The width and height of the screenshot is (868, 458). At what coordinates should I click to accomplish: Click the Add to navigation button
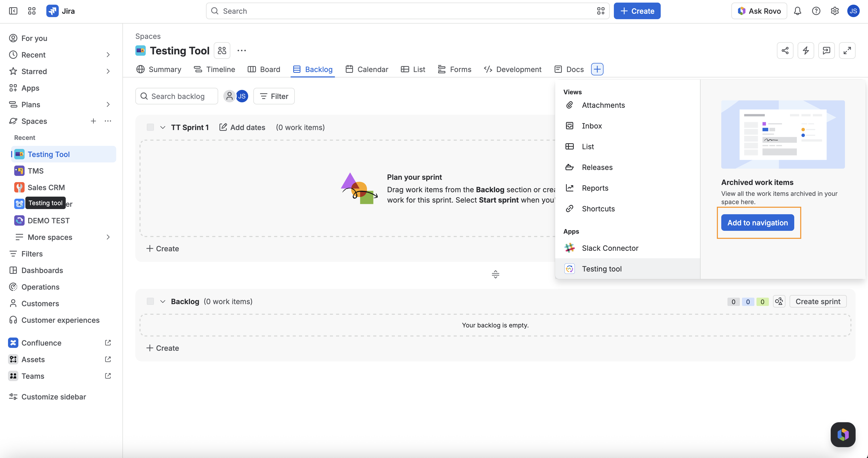[x=757, y=223]
